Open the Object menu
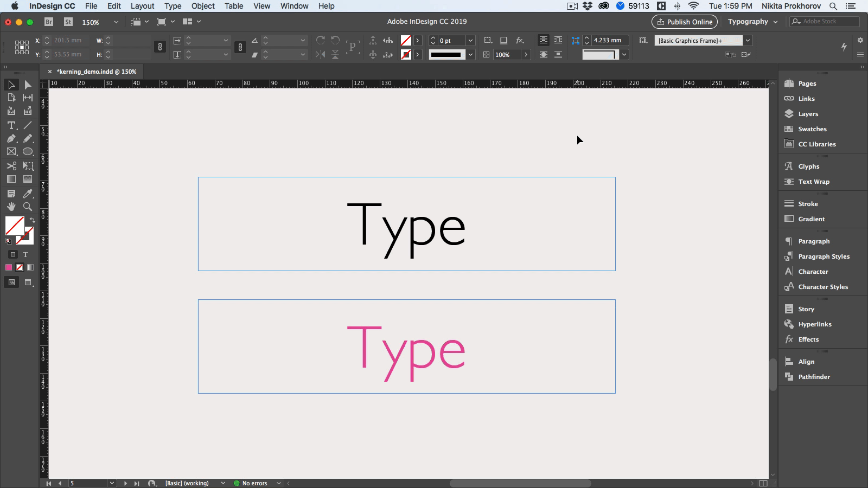Image resolution: width=868 pixels, height=488 pixels. coord(203,6)
